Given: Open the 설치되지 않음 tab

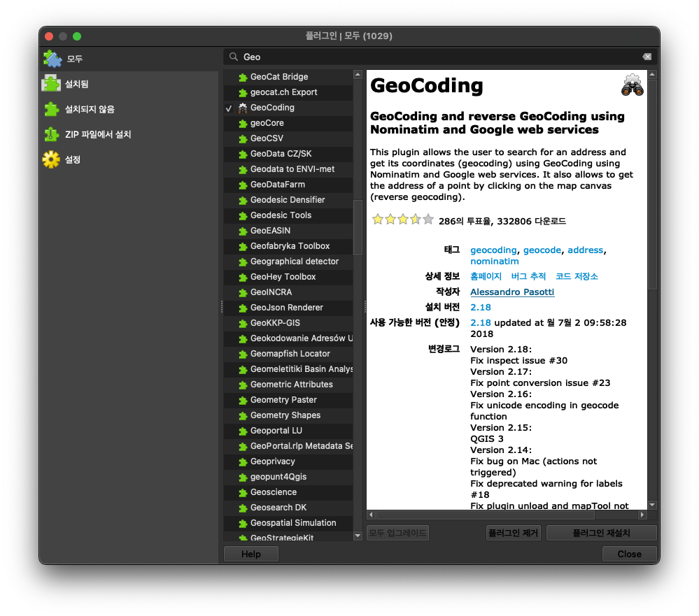Looking at the screenshot, I should coord(129,109).
